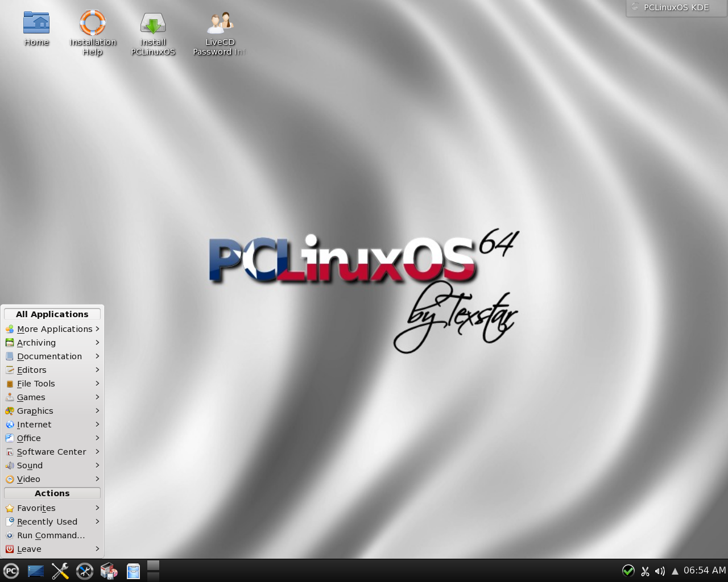Open the PCLinuxOS KDE desktop toolbox

[676, 8]
